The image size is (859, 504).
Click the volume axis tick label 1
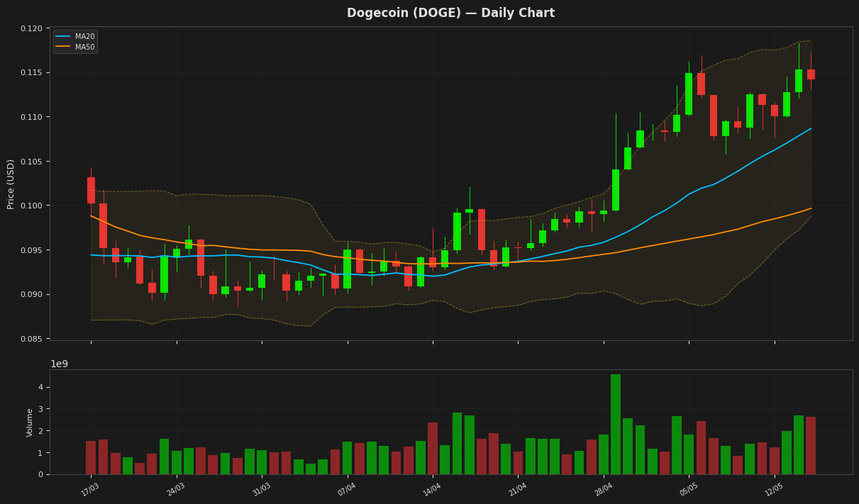(x=41, y=452)
